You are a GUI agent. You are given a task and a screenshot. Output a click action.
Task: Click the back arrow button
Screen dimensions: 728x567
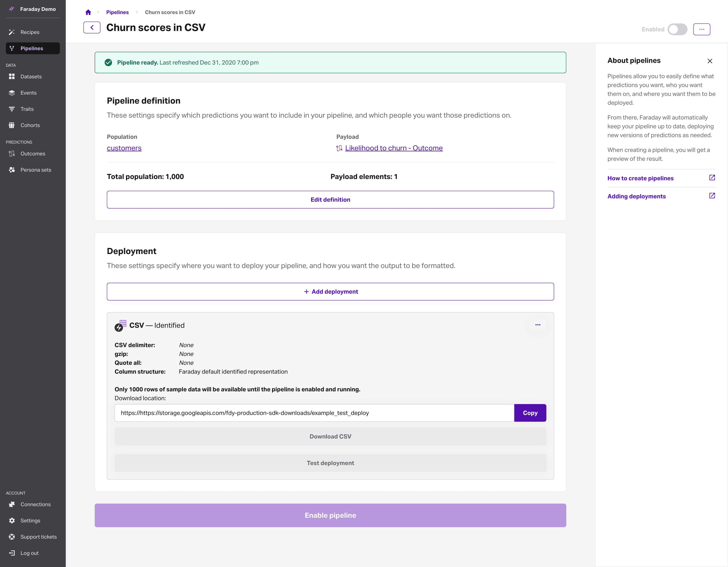[92, 28]
